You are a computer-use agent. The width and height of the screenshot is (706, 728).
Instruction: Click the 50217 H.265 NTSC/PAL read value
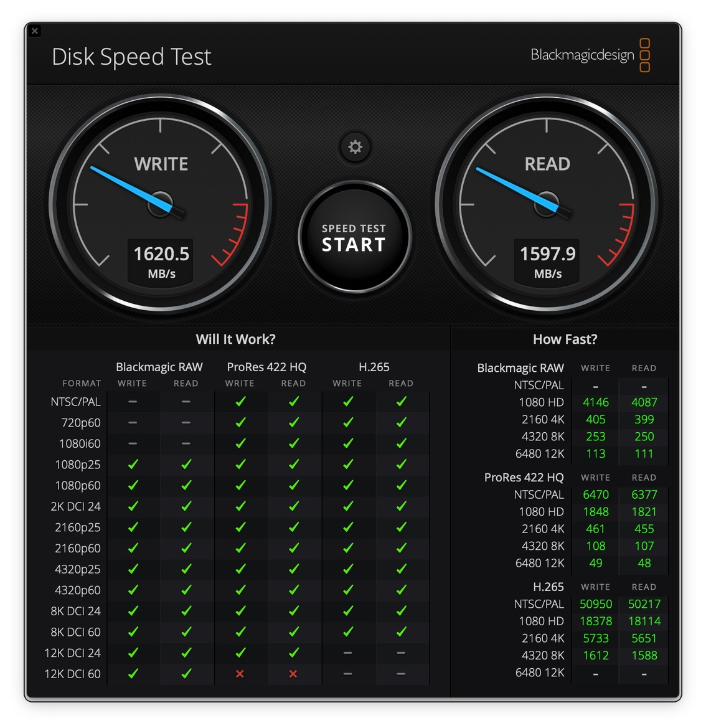point(644,604)
